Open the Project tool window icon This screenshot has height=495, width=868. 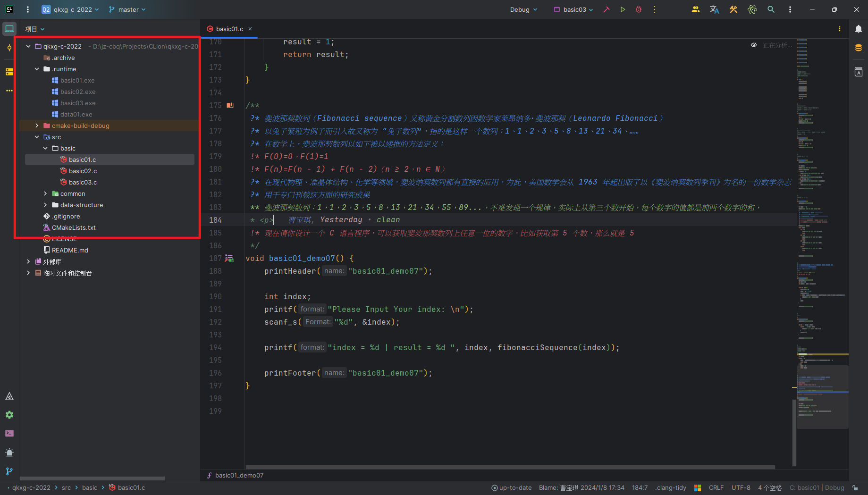tap(9, 29)
